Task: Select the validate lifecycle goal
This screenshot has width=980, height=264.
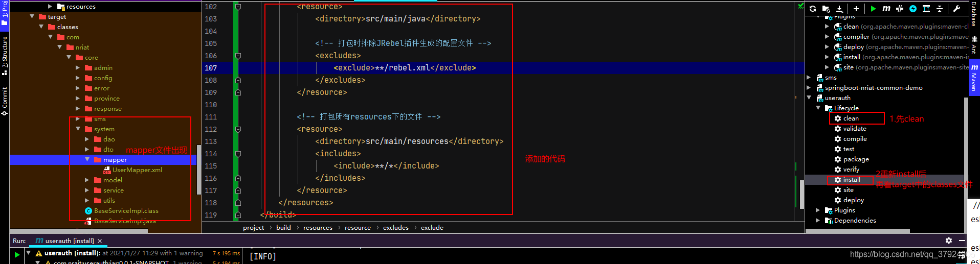Action: click(x=854, y=129)
